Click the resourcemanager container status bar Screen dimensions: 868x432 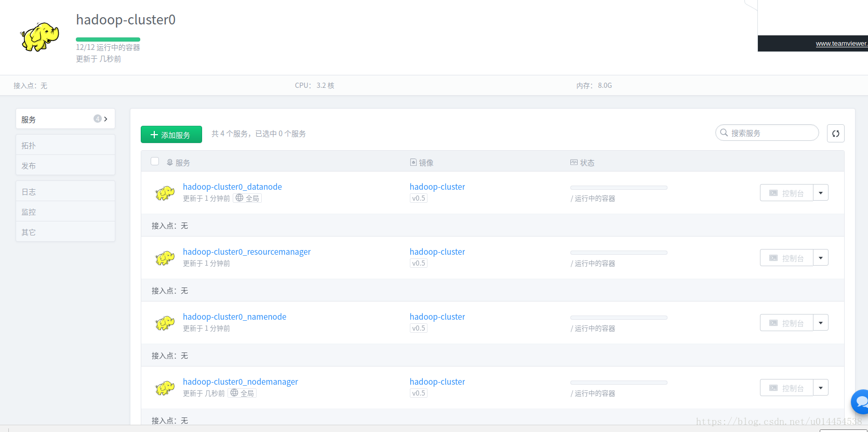pos(619,253)
